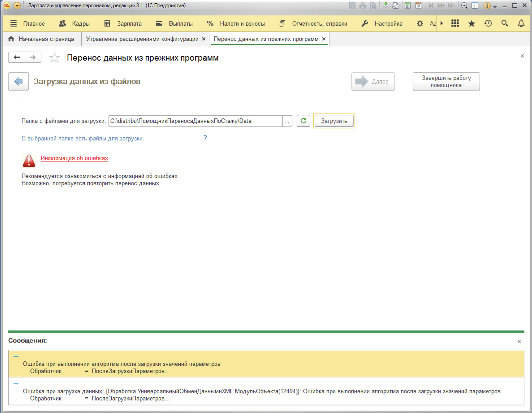Toggle the window panels layout icon

(475, 5)
